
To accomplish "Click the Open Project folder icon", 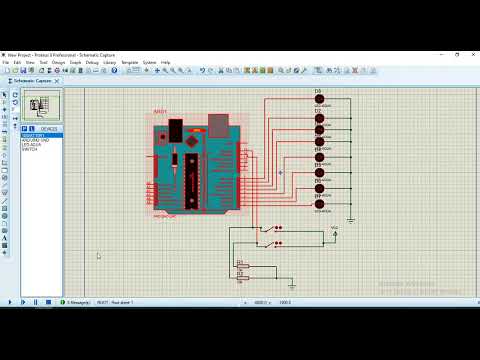I will 15,70.
